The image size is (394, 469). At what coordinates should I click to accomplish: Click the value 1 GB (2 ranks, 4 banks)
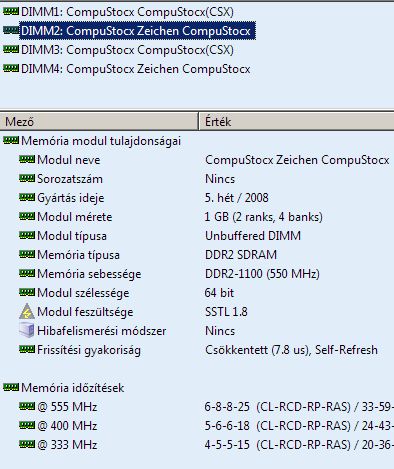tap(264, 217)
